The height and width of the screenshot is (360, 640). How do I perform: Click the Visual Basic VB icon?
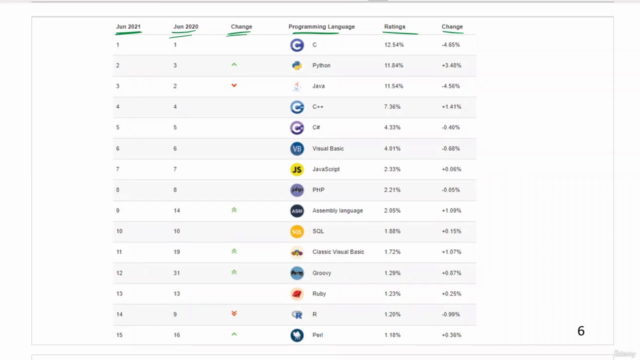[297, 149]
